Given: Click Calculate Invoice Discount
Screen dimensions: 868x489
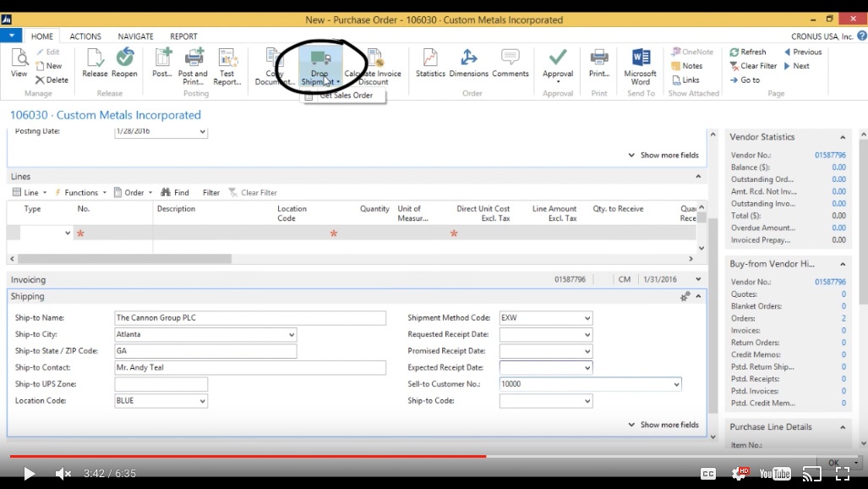Looking at the screenshot, I should pos(373,66).
